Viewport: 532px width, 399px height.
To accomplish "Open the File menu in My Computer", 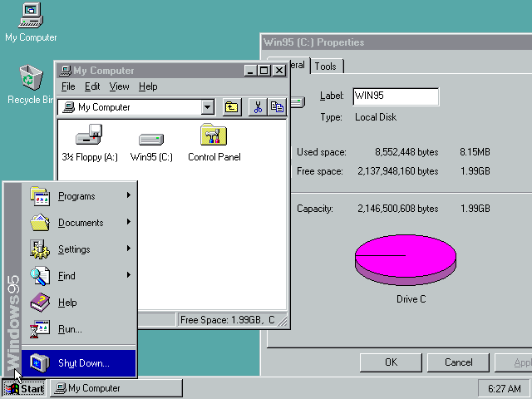I will pyautogui.click(x=68, y=86).
